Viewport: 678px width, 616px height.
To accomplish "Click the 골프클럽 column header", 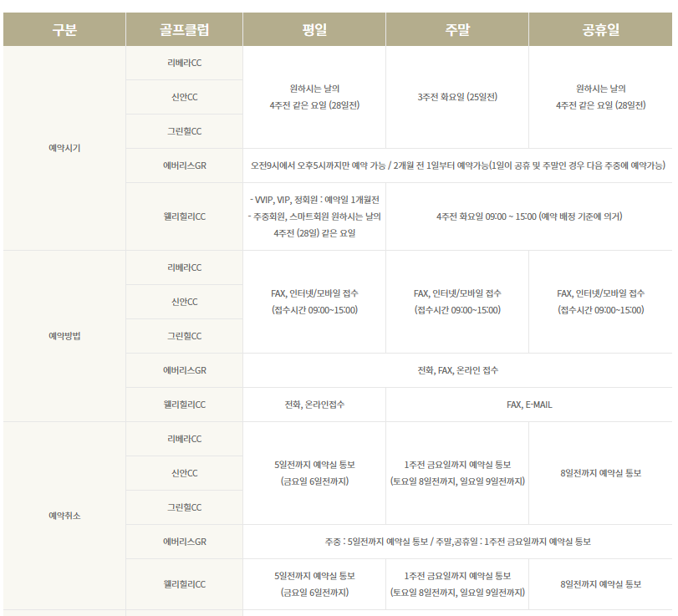I will (x=184, y=29).
